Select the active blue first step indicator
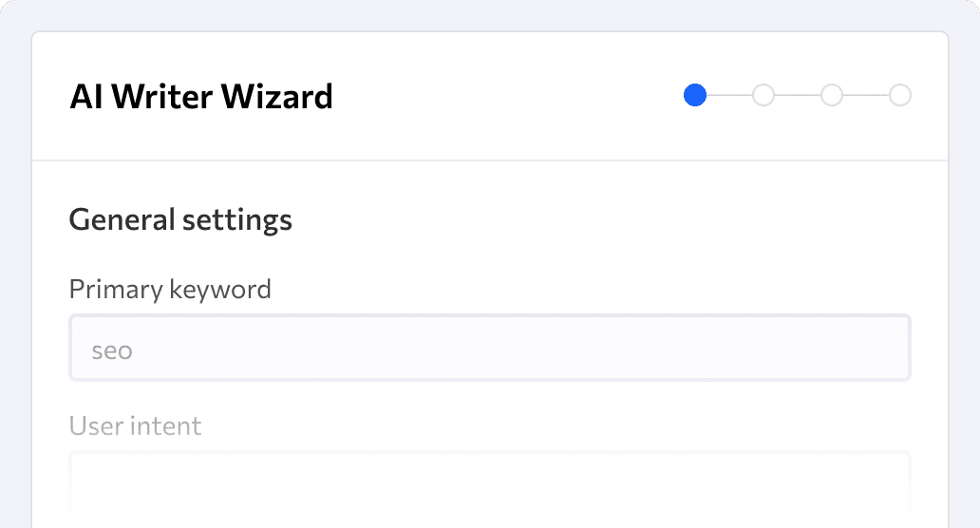Viewport: 980px width, 528px height. click(695, 96)
